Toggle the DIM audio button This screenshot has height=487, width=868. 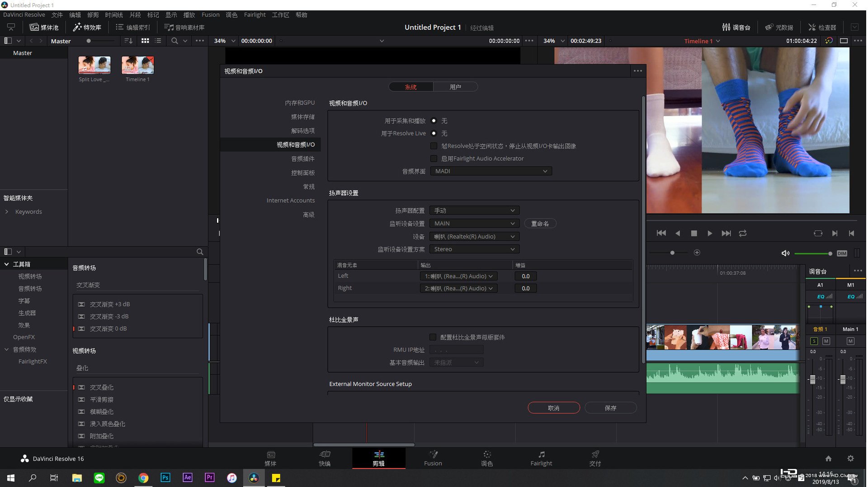pyautogui.click(x=842, y=253)
